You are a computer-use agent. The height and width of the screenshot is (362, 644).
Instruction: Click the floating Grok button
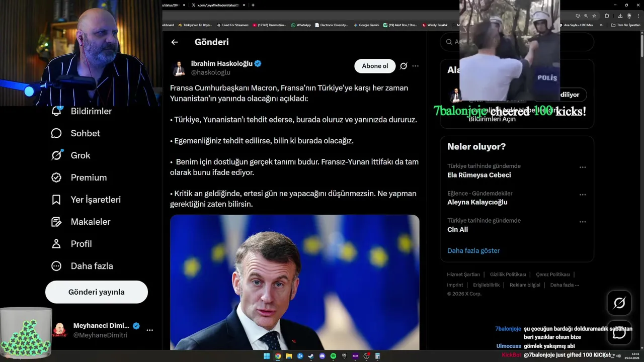pyautogui.click(x=619, y=303)
